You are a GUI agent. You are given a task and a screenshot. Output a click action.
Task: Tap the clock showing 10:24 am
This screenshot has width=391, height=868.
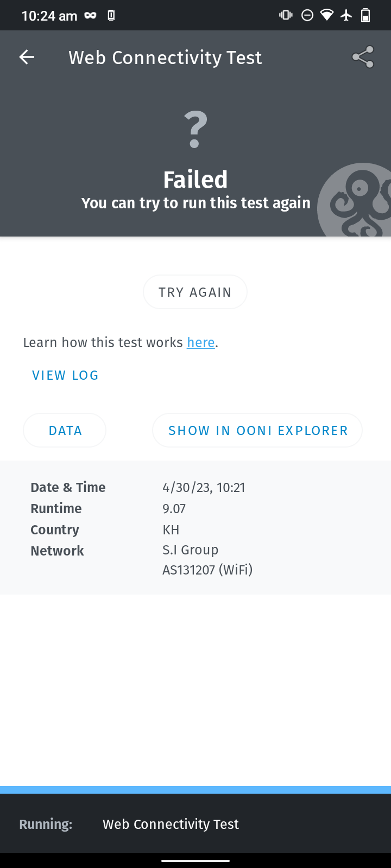coord(49,15)
